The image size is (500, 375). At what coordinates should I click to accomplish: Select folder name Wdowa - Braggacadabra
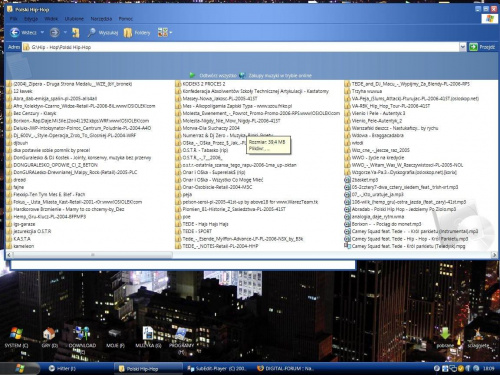[378, 136]
